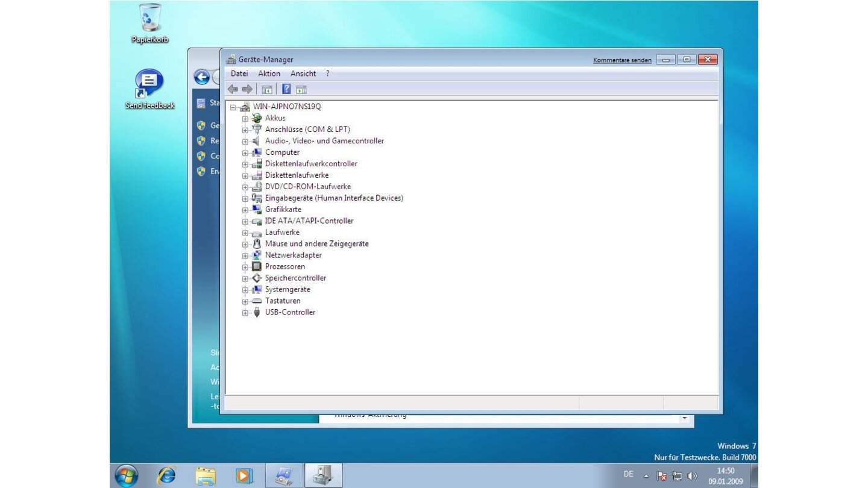
Task: Open the Aktion menu
Action: pyautogui.click(x=269, y=74)
